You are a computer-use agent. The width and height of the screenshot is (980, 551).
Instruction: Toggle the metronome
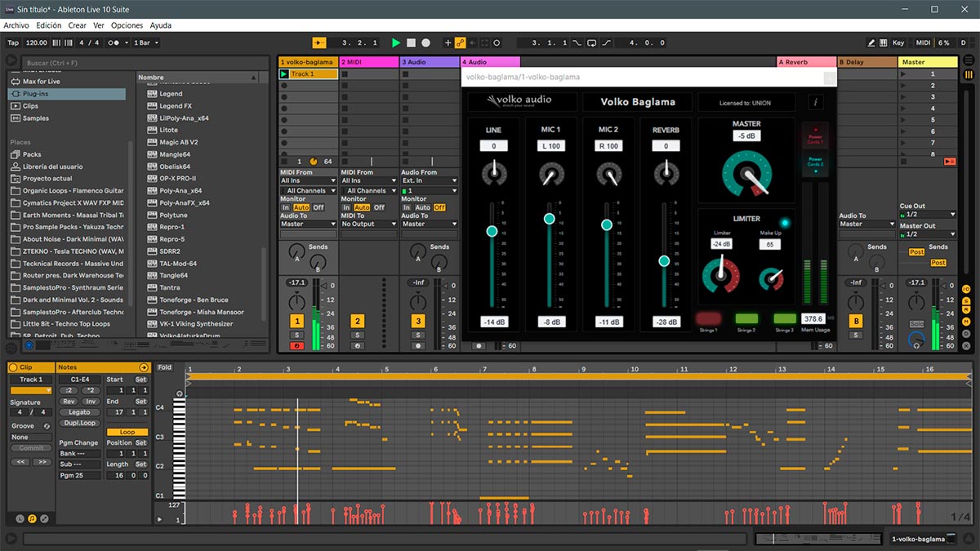click(117, 42)
